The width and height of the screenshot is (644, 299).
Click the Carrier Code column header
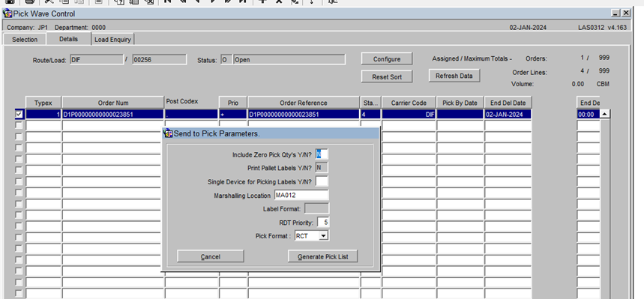409,103
